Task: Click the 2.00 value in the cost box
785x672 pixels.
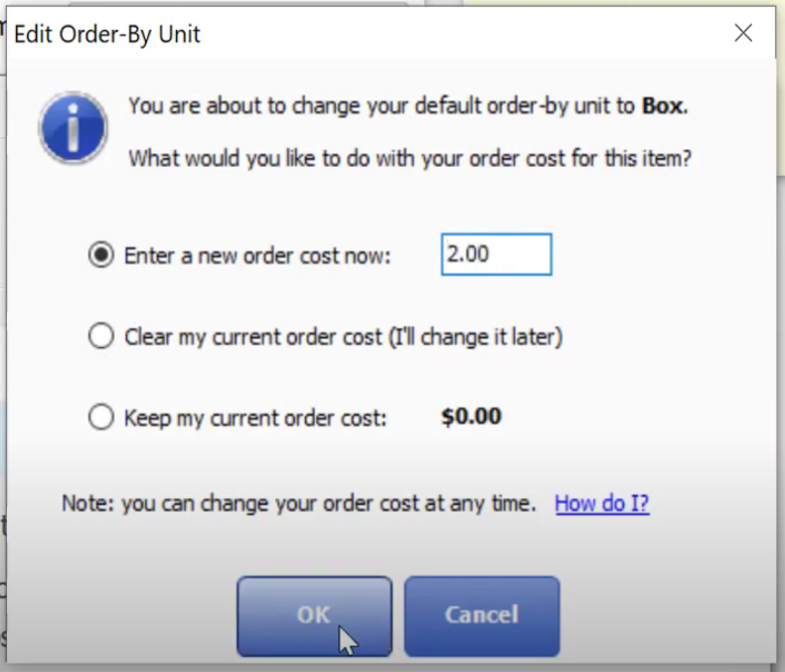Action: tap(468, 253)
